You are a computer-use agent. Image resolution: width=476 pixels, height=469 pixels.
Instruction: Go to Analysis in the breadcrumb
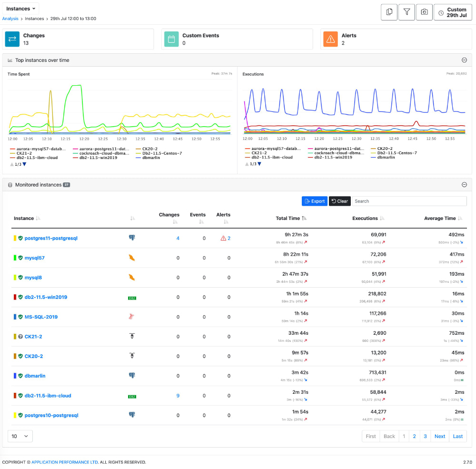tap(10, 19)
